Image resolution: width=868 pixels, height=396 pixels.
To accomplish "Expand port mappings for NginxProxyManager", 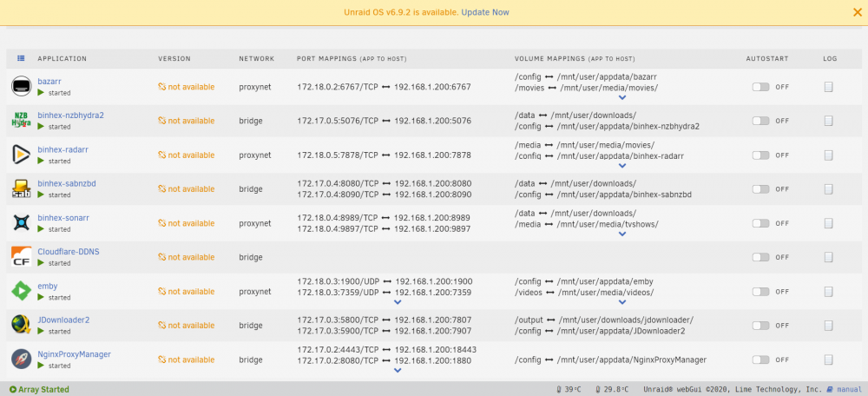I will point(397,370).
